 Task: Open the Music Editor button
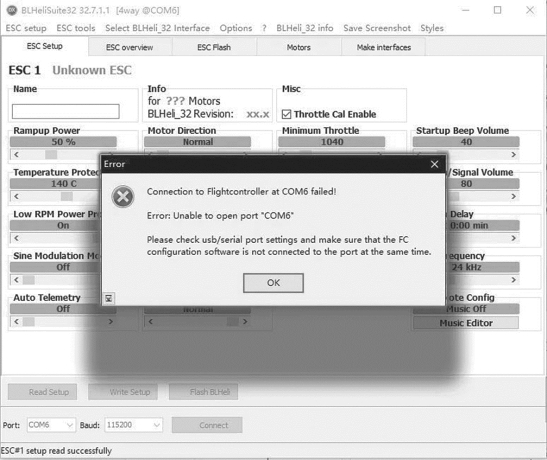(x=466, y=323)
